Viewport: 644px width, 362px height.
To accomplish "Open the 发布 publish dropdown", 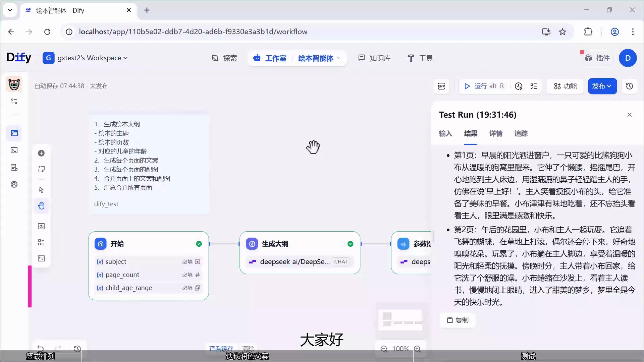I will (x=602, y=86).
